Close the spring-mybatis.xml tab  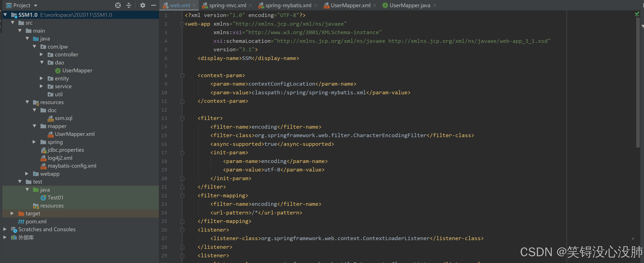(315, 5)
